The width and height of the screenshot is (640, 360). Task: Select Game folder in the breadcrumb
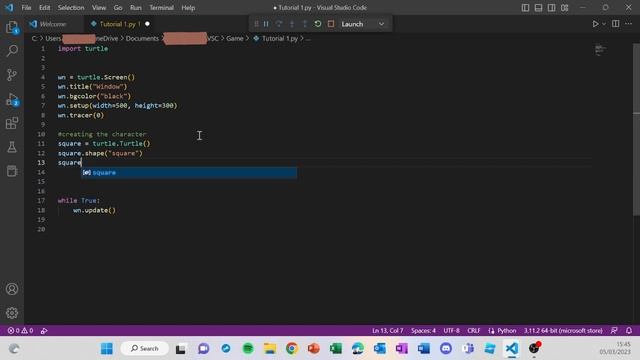[235, 38]
